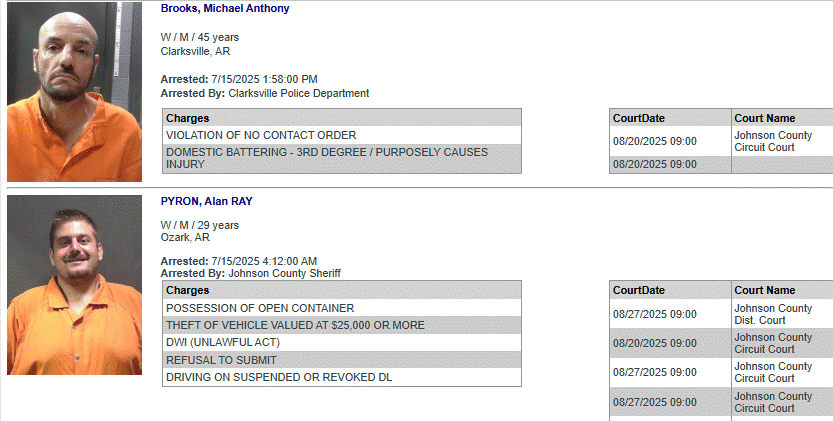The height and width of the screenshot is (421, 833).
Task: Click the 7/15/2025 4:12:00 AM arrest time
Action: pos(265,261)
